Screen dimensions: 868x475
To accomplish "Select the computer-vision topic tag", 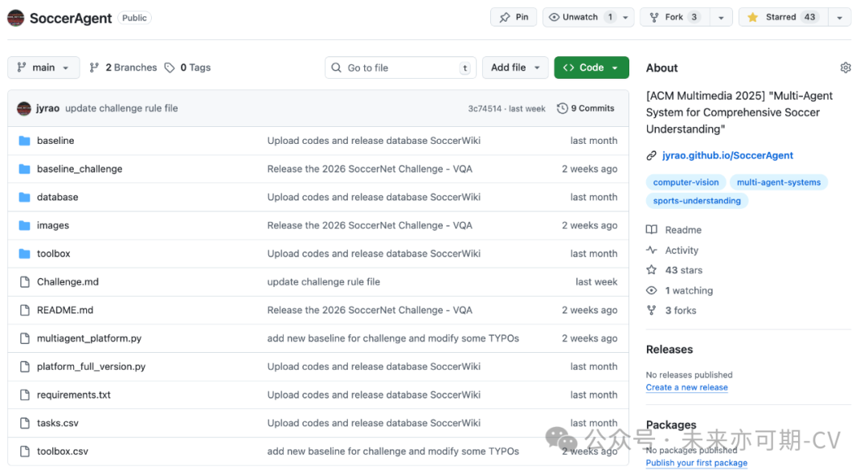I will point(686,182).
